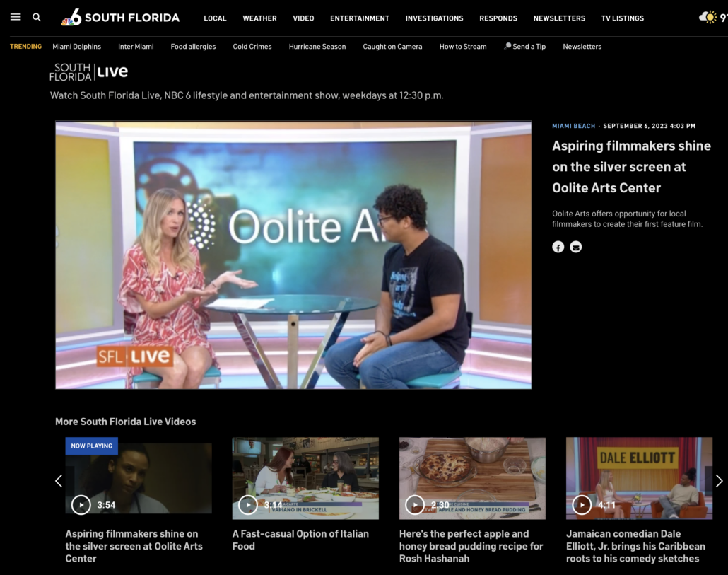The width and height of the screenshot is (728, 575).
Task: Open the MIAMI BEACH category link
Action: click(x=573, y=125)
